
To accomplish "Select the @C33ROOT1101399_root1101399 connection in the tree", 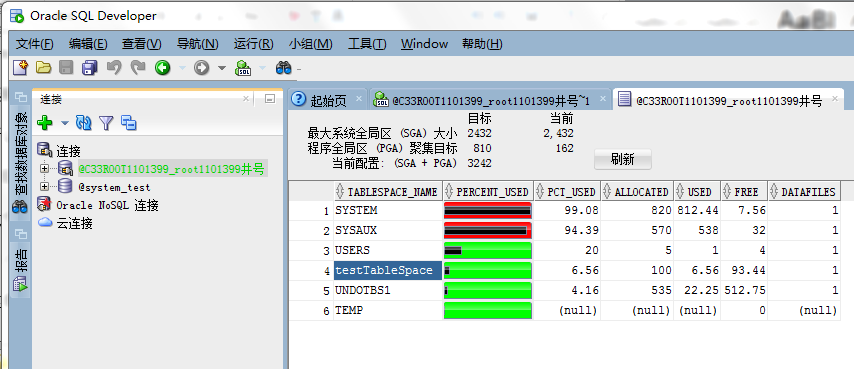I will coord(172,169).
